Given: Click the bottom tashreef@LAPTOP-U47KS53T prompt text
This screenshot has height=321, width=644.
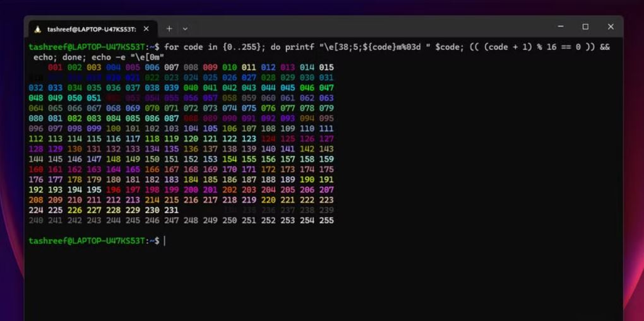Looking at the screenshot, I should 86,241.
